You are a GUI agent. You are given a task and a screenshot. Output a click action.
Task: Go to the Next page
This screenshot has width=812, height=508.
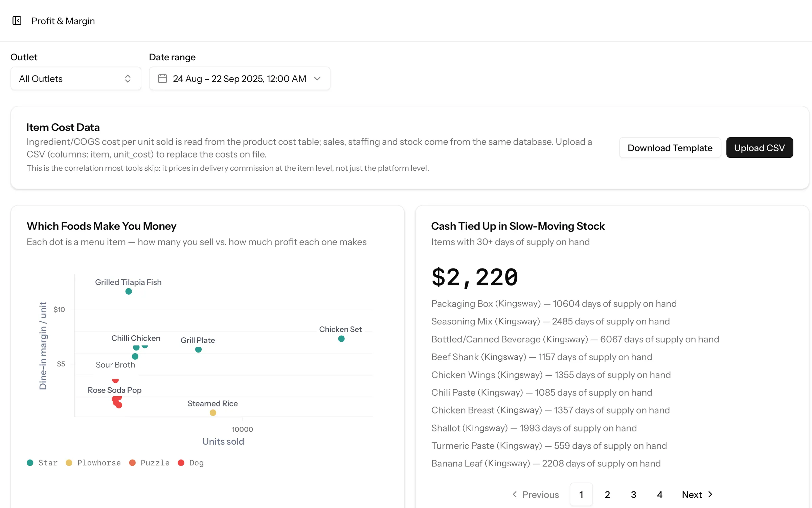pos(698,494)
